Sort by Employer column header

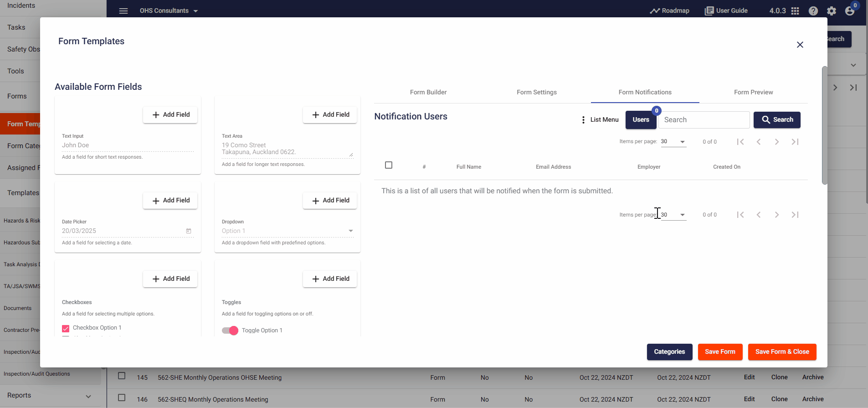click(x=649, y=167)
